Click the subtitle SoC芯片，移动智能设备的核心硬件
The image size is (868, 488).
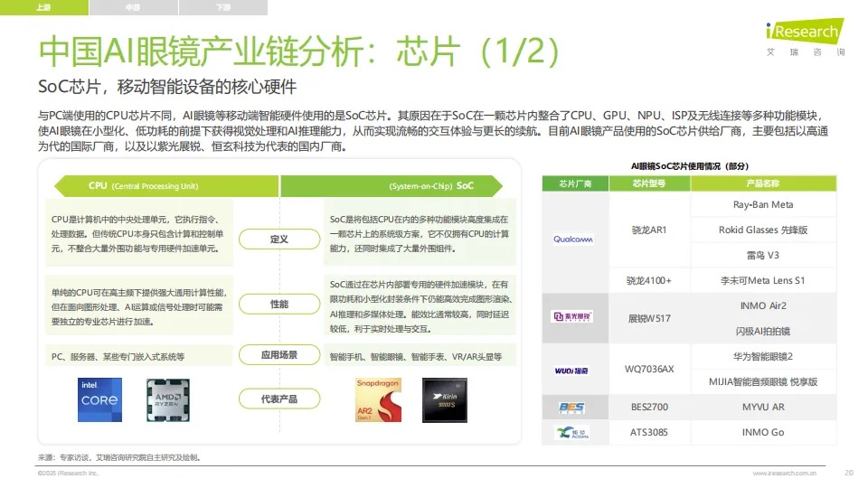coord(167,87)
